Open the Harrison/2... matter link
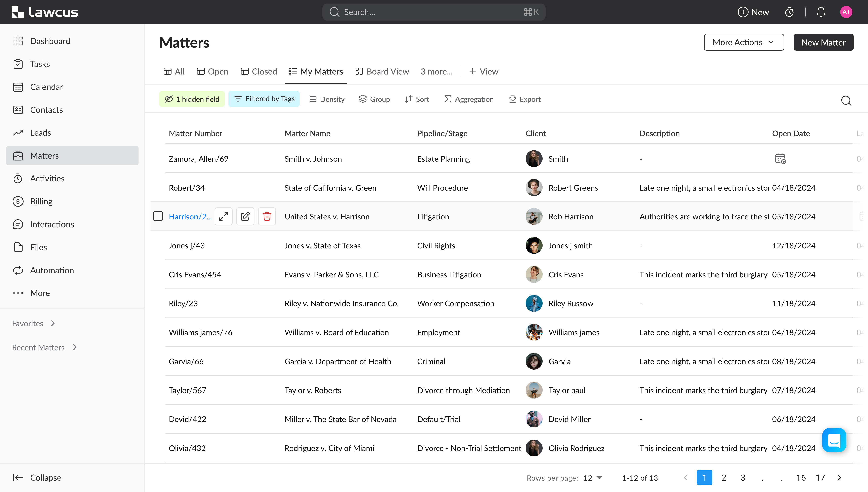868x492 pixels. [x=190, y=217]
